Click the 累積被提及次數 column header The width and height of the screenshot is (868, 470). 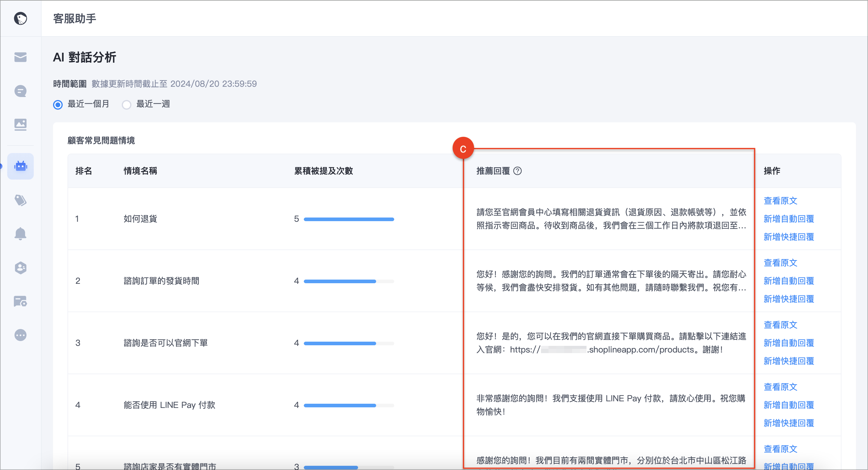click(323, 171)
